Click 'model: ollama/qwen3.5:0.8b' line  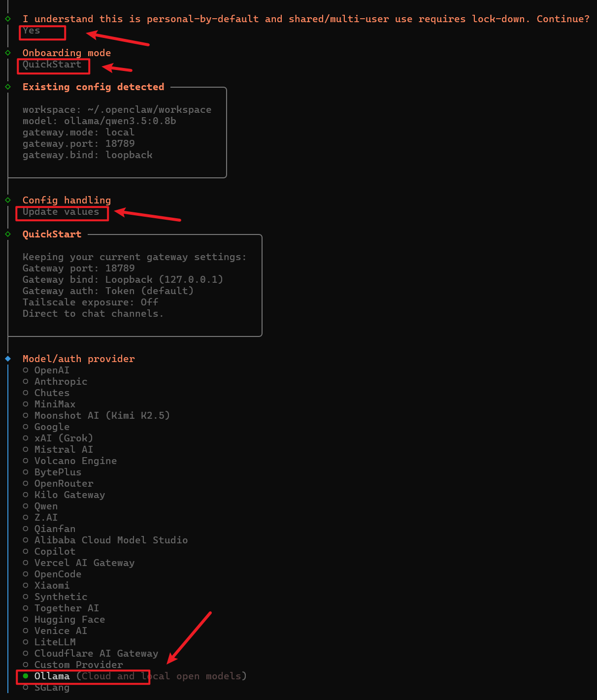coord(99,121)
